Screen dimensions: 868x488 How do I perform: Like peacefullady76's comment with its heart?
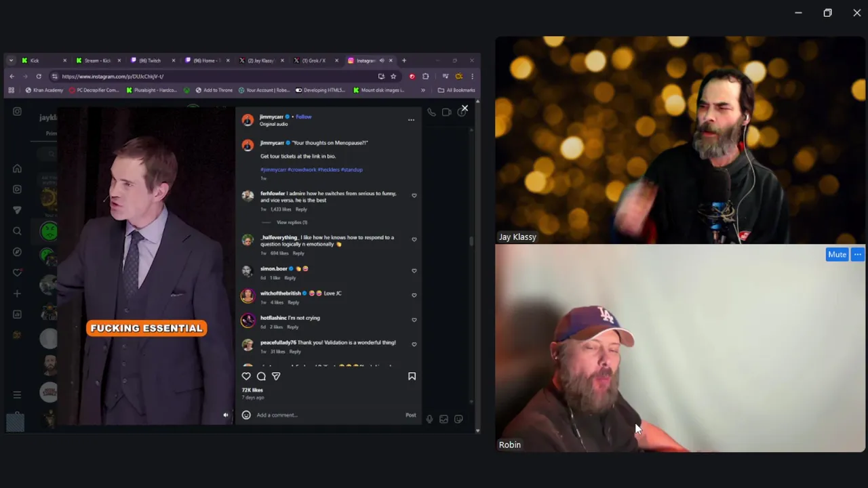414,344
